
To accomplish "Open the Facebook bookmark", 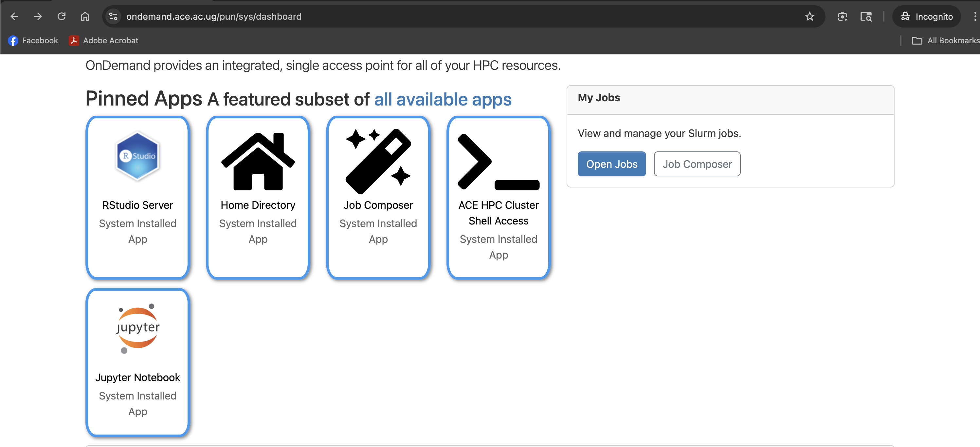I will 33,40.
